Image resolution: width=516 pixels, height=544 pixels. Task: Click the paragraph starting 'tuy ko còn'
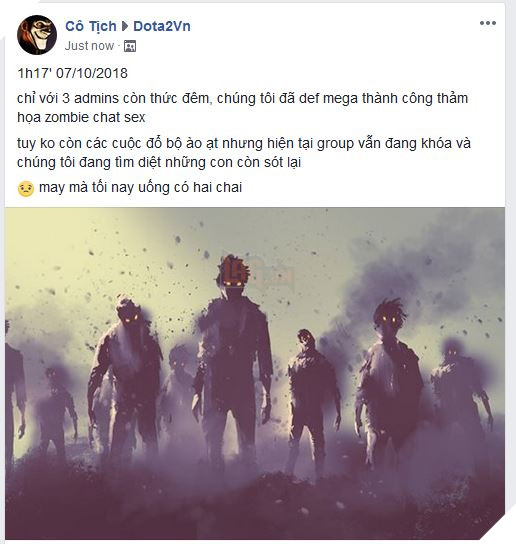(x=244, y=153)
